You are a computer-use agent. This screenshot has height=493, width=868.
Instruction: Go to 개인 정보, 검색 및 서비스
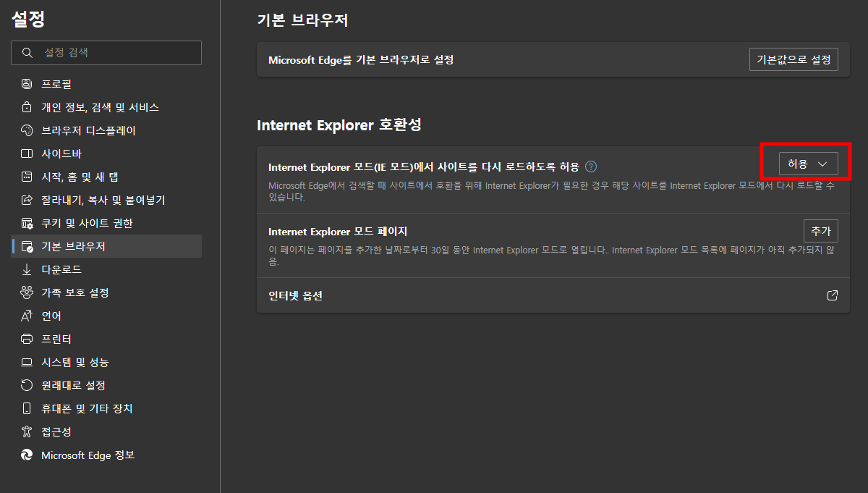[x=107, y=107]
